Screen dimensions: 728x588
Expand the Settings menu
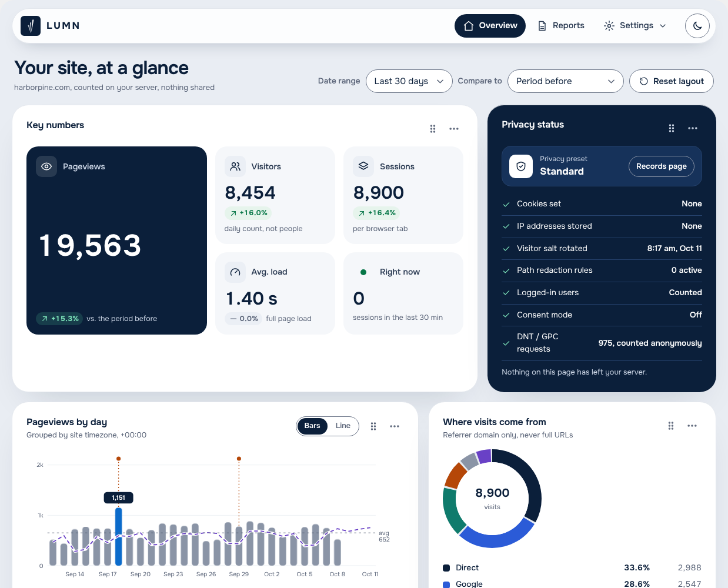[635, 26]
